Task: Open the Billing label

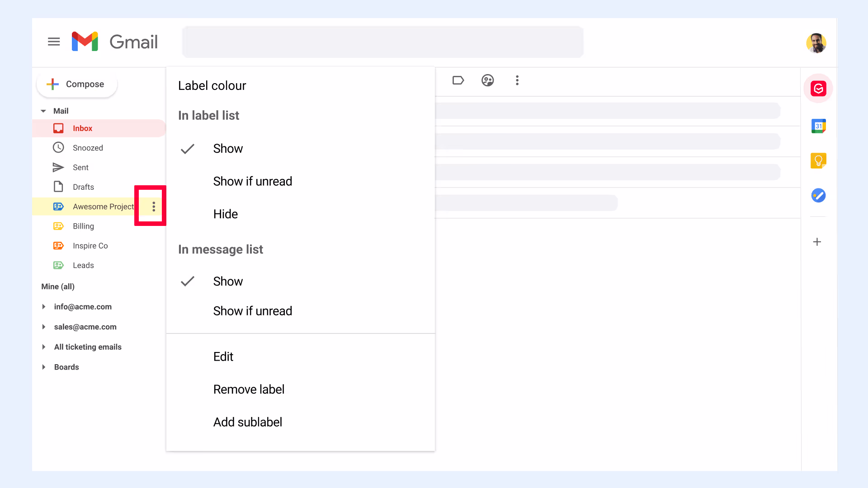Action: coord(83,226)
